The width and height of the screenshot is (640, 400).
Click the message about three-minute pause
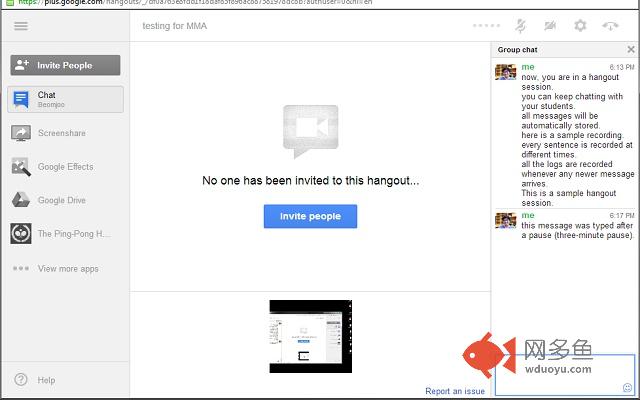pos(578,230)
